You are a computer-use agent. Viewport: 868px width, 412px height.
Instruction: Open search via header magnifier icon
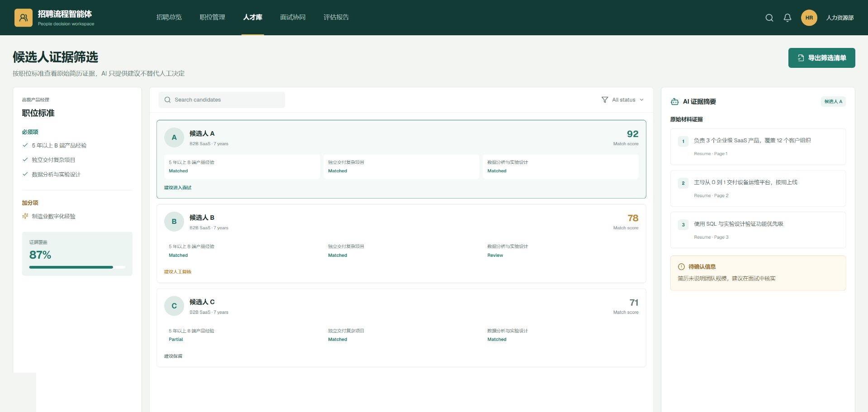[769, 18]
